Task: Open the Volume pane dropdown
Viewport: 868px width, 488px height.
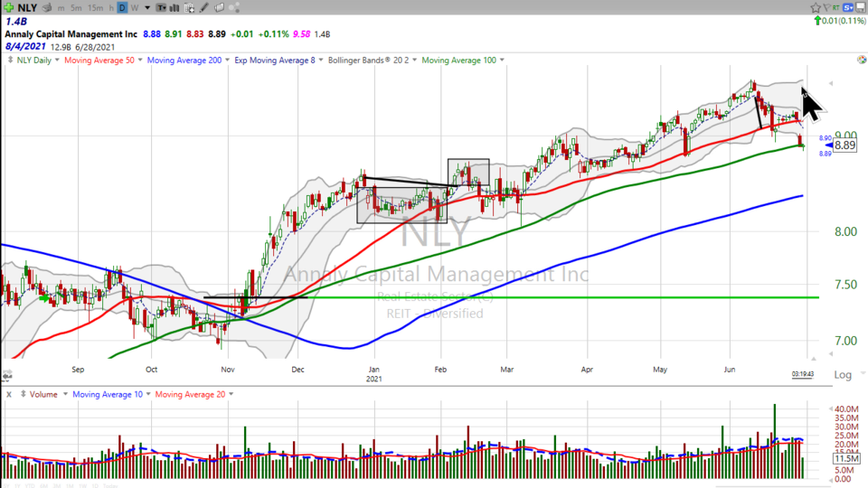Action: pyautogui.click(x=65, y=394)
